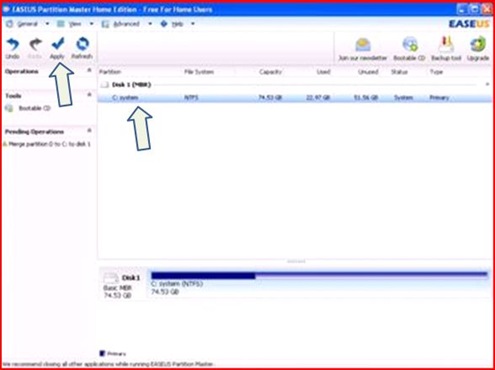
Task: Click the Primary legend color swatch
Action: 102,353
